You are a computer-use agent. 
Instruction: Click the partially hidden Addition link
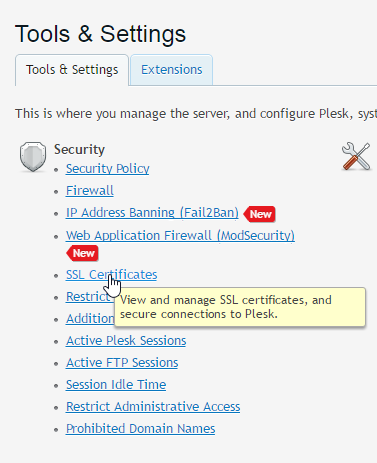90,319
